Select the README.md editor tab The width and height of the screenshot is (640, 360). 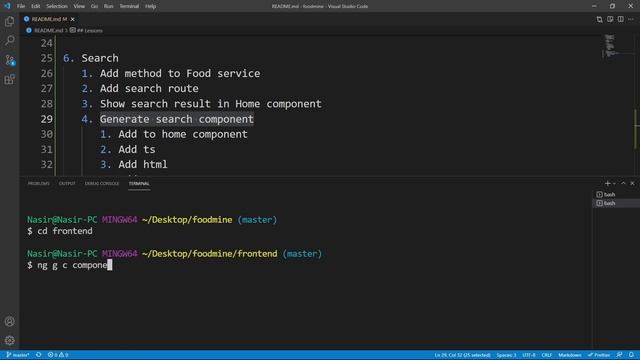(x=49, y=19)
